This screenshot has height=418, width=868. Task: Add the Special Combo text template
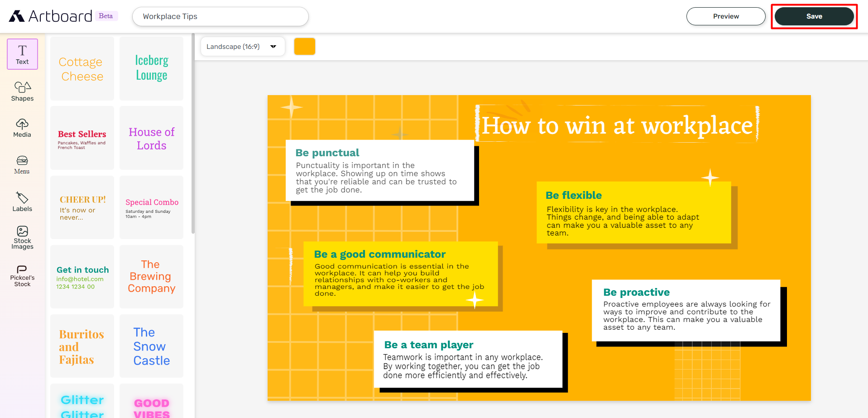pos(151,207)
